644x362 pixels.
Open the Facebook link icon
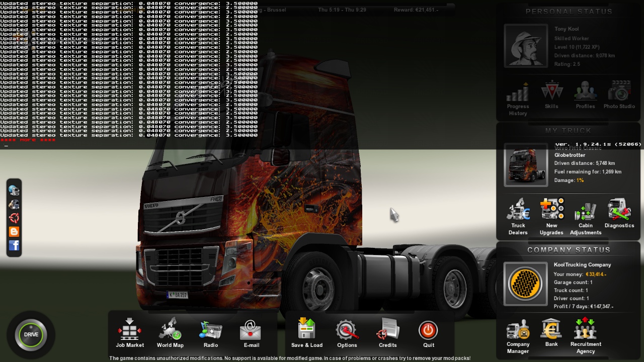coord(14,245)
